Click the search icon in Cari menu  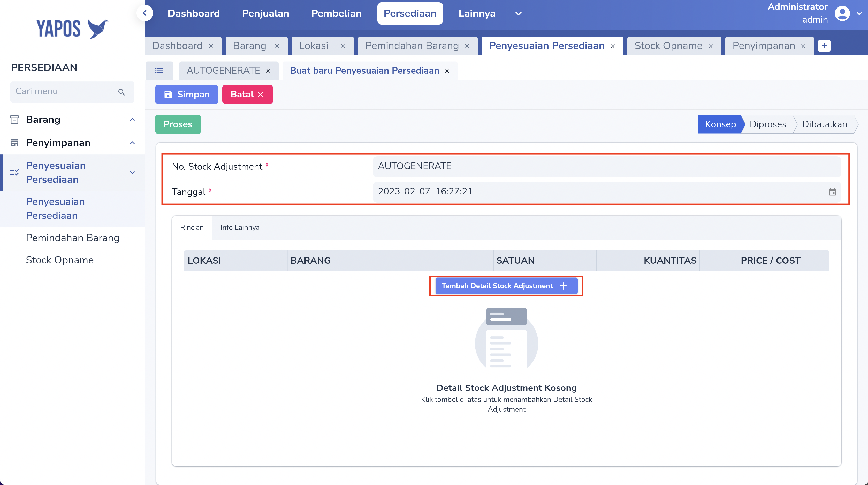pos(122,92)
